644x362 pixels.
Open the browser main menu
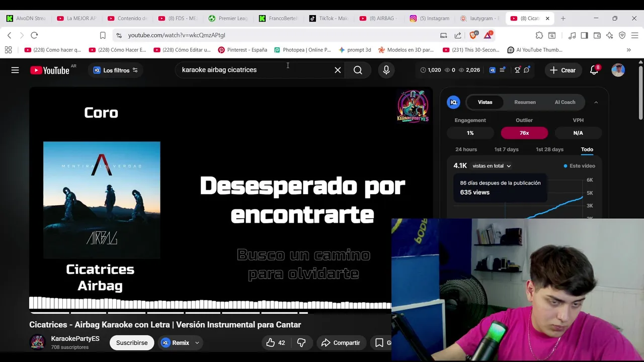tap(635, 35)
